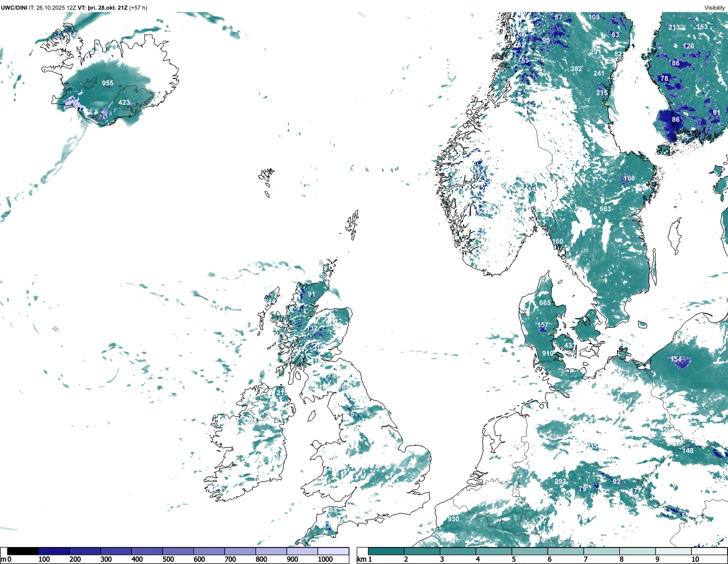The image size is (728, 564).
Task: Click the '213' value over northern Finland
Action: pos(674,27)
